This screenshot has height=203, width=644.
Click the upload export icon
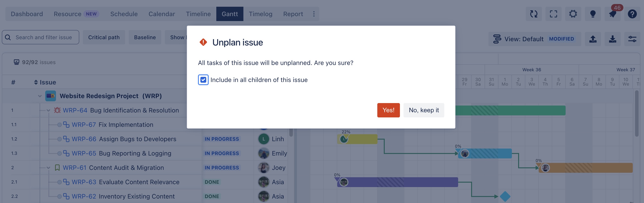593,39
